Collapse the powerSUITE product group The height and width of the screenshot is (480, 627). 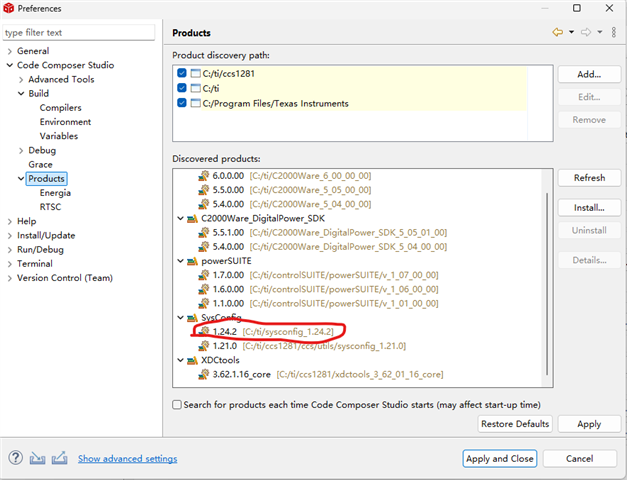click(x=180, y=261)
